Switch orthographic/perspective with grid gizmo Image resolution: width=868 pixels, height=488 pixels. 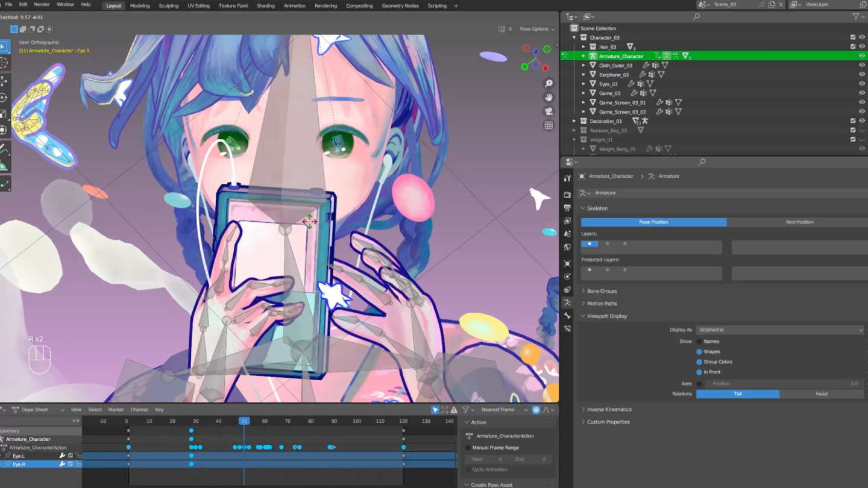(x=549, y=125)
